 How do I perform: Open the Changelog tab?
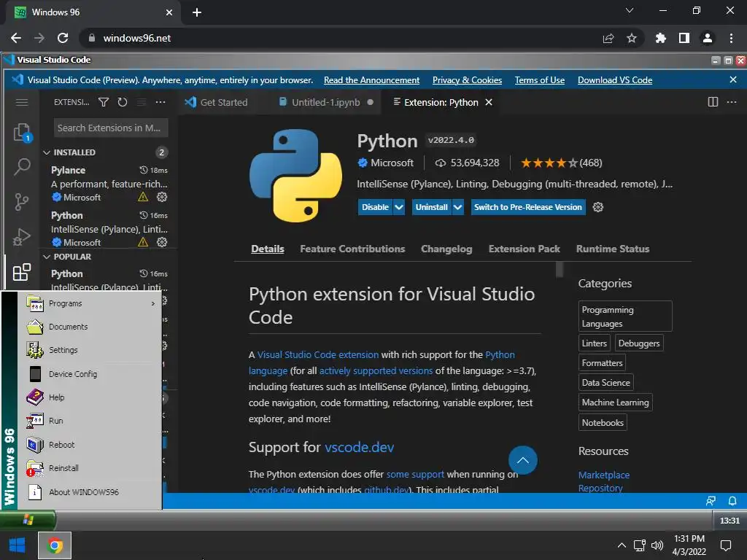[446, 249]
